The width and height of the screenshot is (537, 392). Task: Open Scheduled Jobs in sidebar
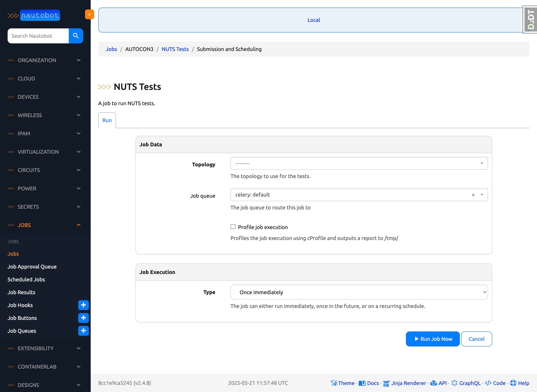click(26, 279)
